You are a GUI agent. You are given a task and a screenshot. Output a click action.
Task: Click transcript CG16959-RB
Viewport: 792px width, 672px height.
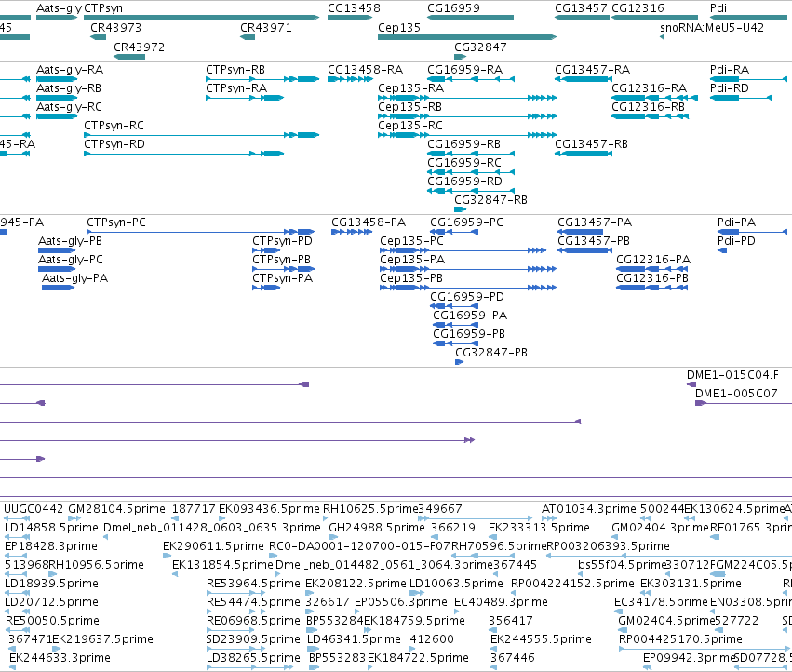[x=463, y=144]
